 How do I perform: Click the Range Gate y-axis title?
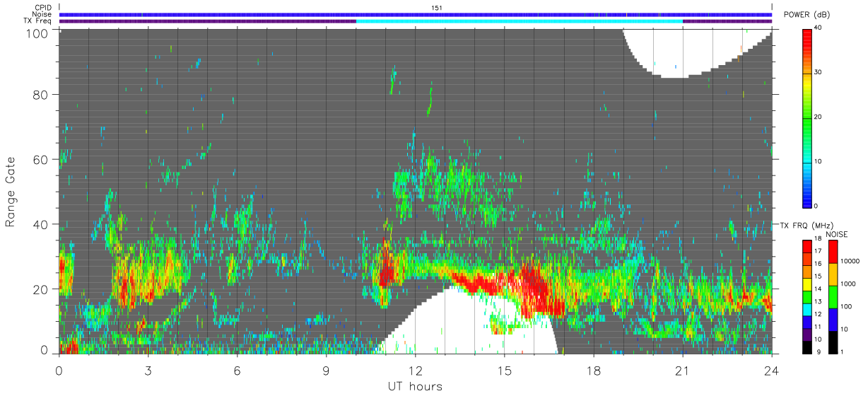[x=11, y=192]
